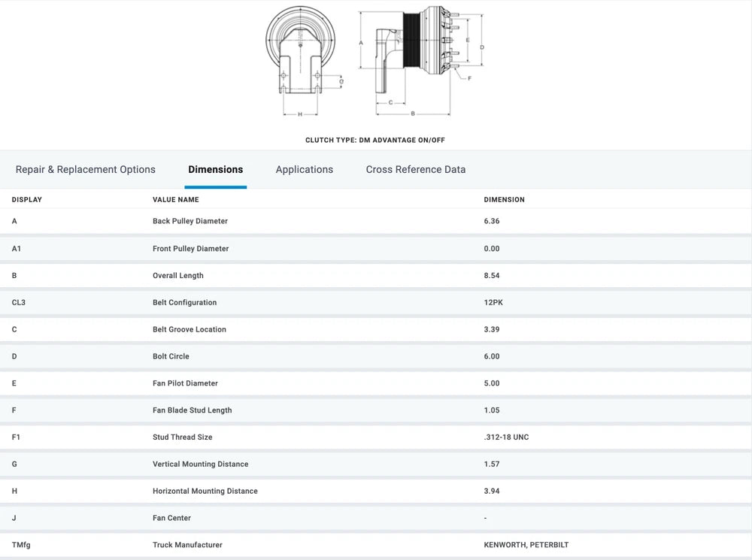Image resolution: width=752 pixels, height=560 pixels.
Task: Click the DIMENSION column header
Action: (505, 200)
